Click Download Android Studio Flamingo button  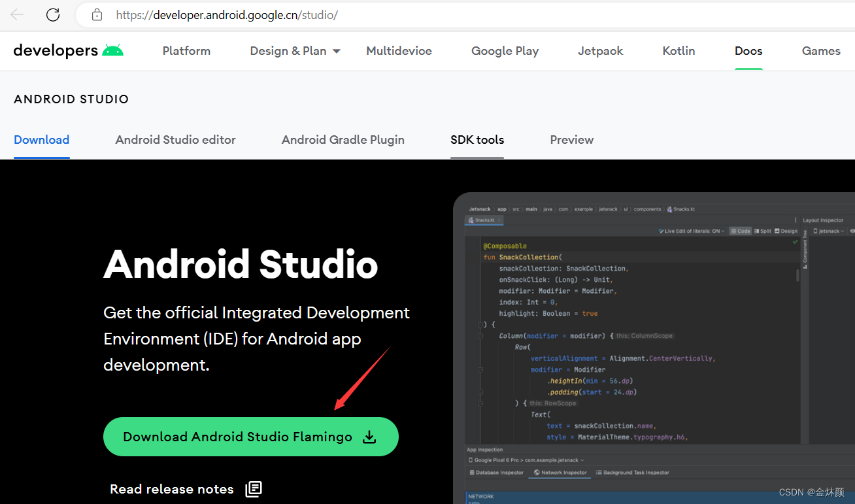coord(251,437)
